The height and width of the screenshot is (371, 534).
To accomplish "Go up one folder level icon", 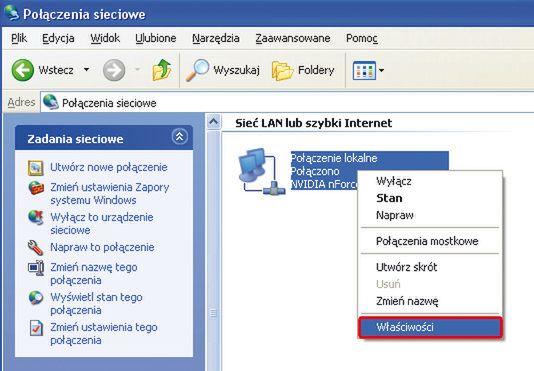I will point(162,70).
